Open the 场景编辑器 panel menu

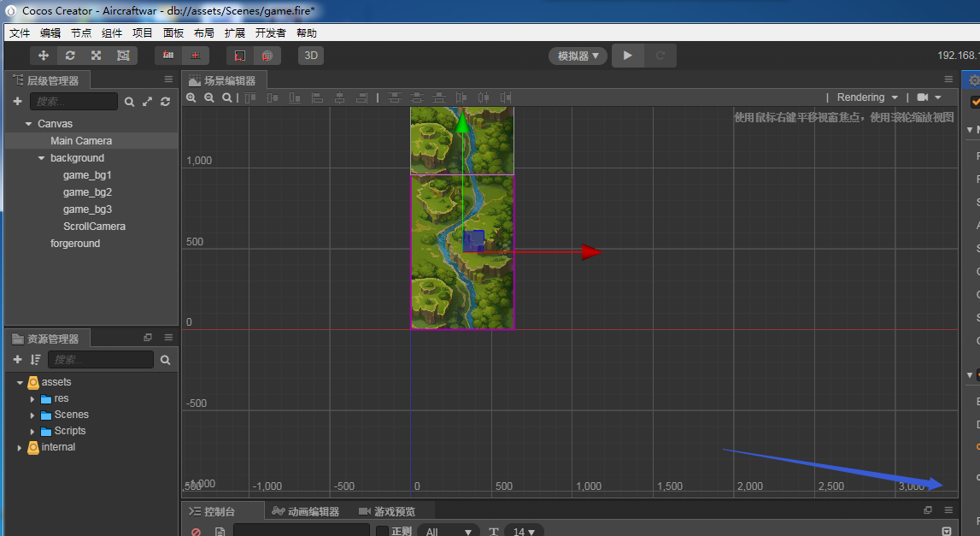point(948,80)
